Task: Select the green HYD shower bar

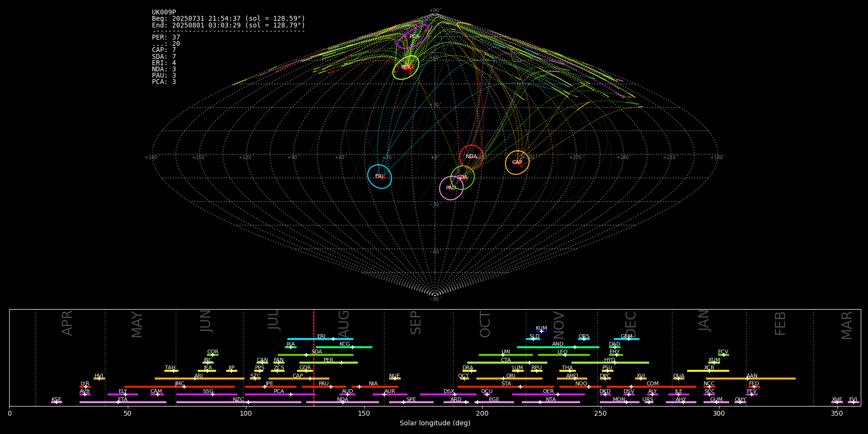Action: [610, 363]
